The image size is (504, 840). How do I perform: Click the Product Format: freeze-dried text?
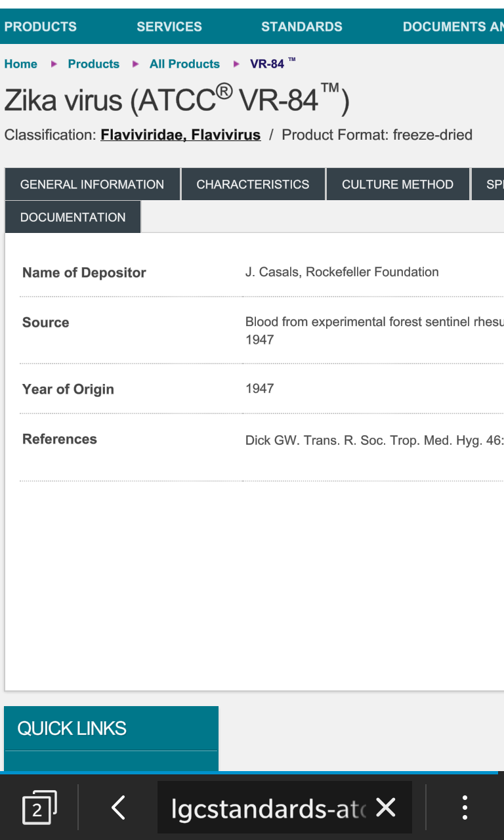click(x=377, y=135)
